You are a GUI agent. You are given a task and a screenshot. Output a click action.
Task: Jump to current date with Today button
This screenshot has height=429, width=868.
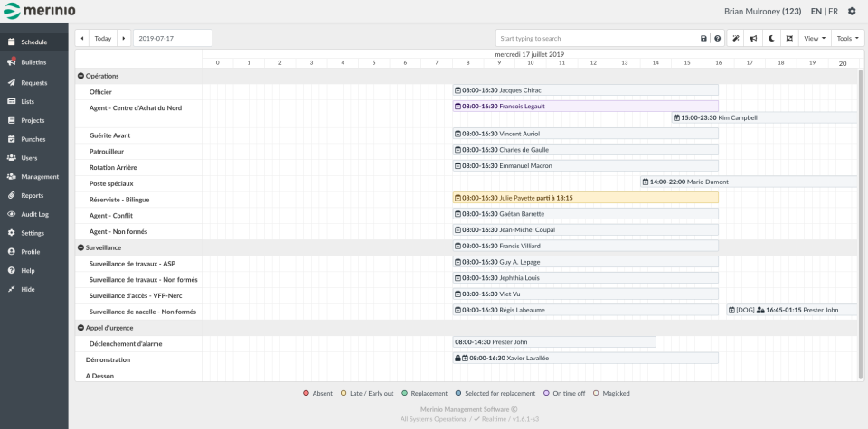[103, 39]
